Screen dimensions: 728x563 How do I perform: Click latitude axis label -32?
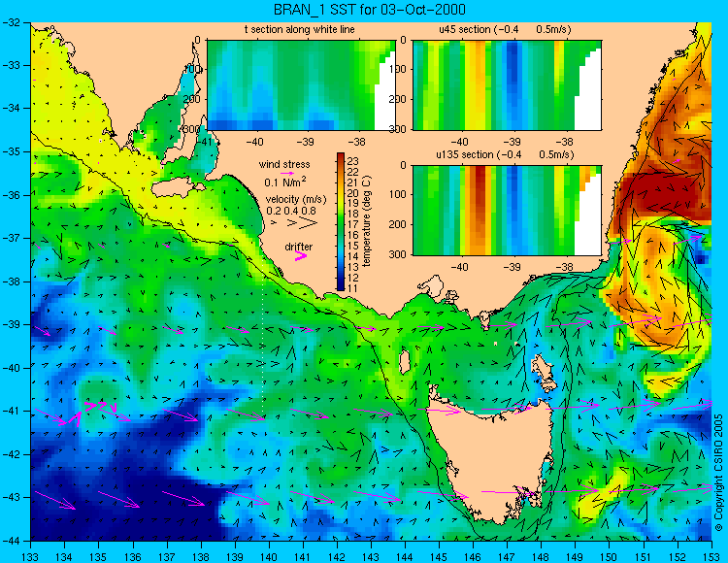[11, 21]
